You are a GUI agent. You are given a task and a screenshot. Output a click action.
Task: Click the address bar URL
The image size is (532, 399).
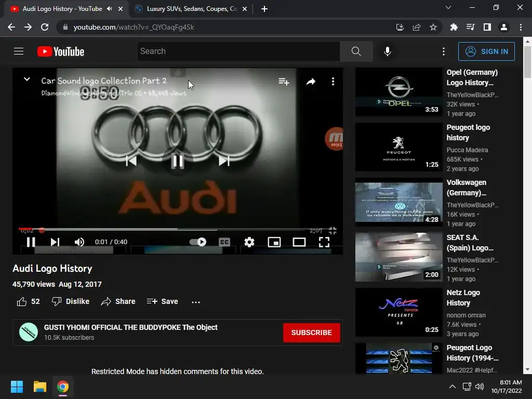134,27
